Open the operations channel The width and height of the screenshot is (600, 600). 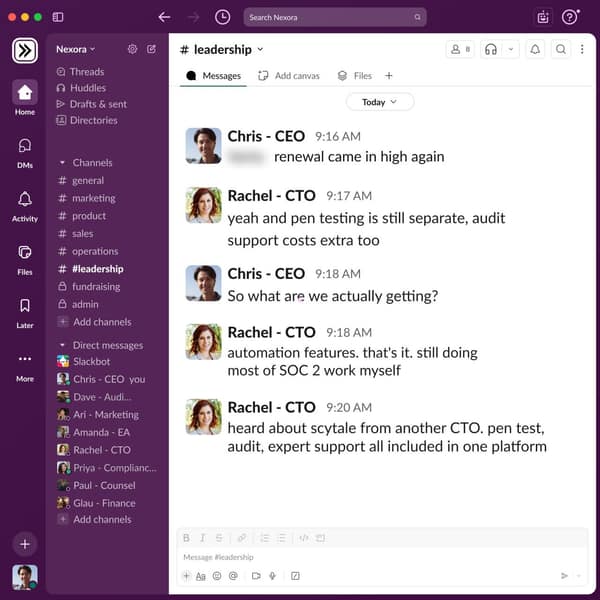click(x=88, y=251)
